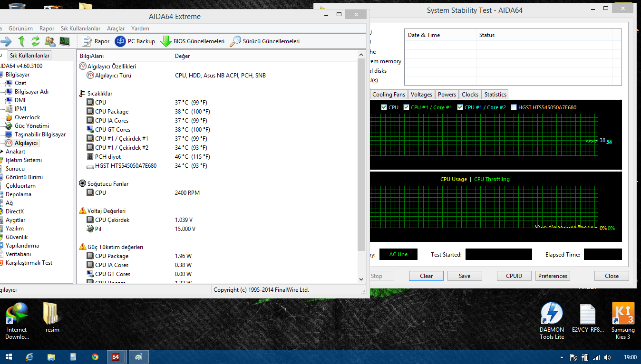Open BIOS Güncellemeleri from toolbar
The height and width of the screenshot is (364, 641).
192,41
